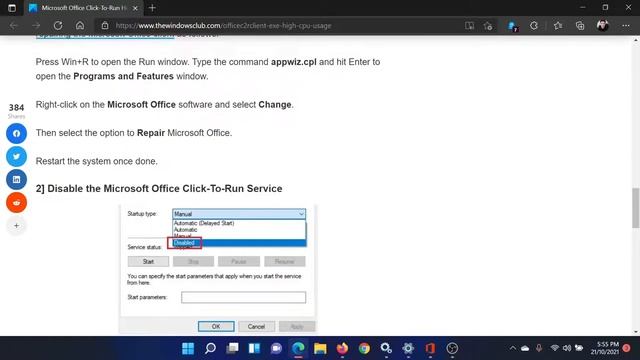Open Task View from the taskbar
Viewport: 640px width, 360px height.
(x=232, y=348)
